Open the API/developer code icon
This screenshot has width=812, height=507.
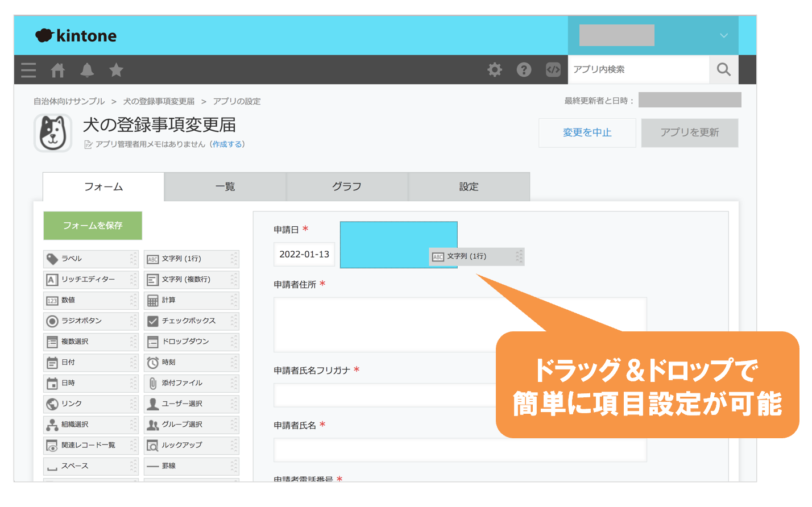coord(553,69)
